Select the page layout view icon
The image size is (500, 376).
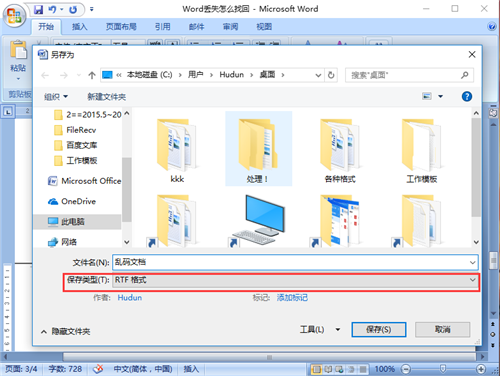(316, 369)
